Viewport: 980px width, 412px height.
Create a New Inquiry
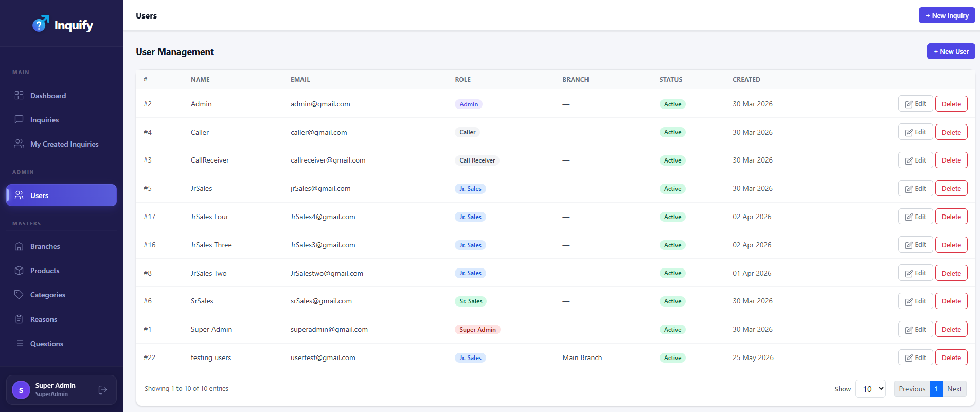click(947, 15)
